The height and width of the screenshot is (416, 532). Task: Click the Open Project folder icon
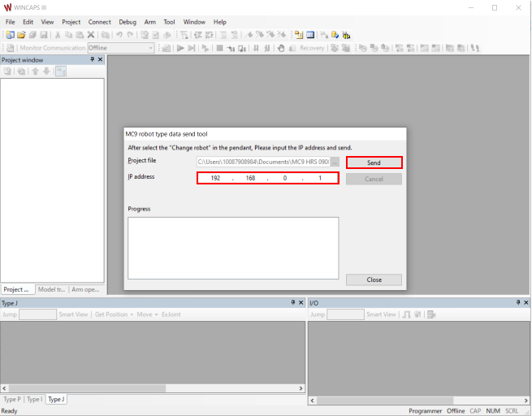click(x=22, y=35)
